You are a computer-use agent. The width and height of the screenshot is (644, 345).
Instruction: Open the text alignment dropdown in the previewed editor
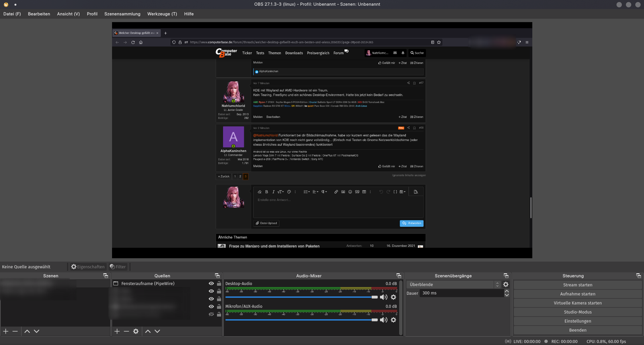click(315, 192)
